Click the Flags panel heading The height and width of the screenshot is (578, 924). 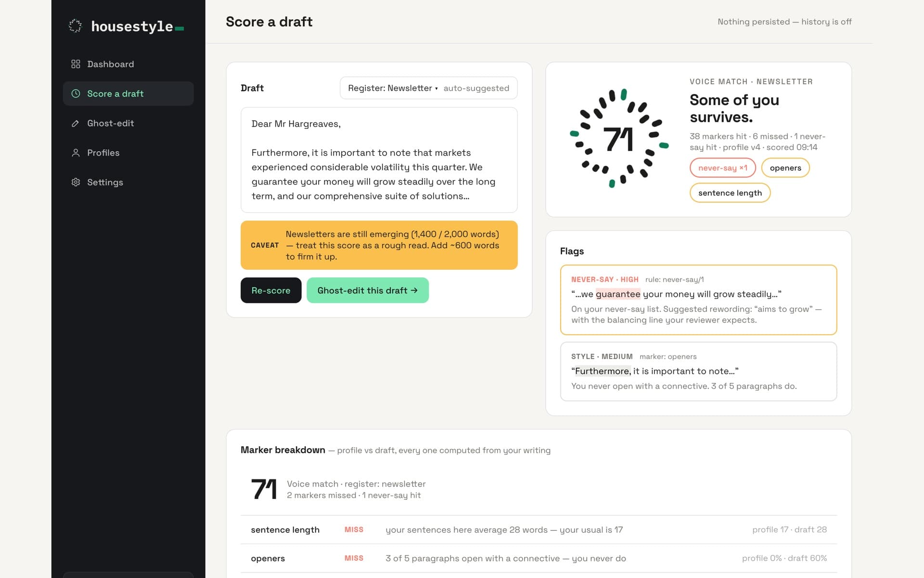point(572,251)
